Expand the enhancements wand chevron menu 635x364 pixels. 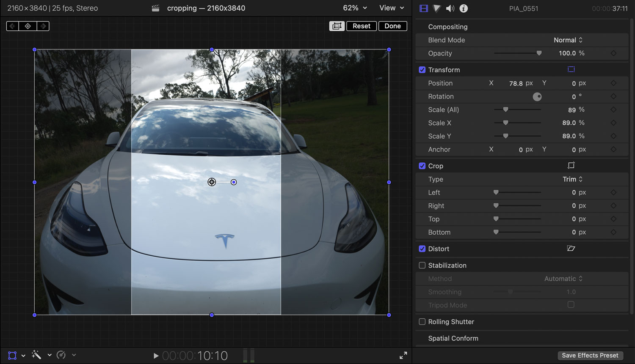[x=50, y=355]
